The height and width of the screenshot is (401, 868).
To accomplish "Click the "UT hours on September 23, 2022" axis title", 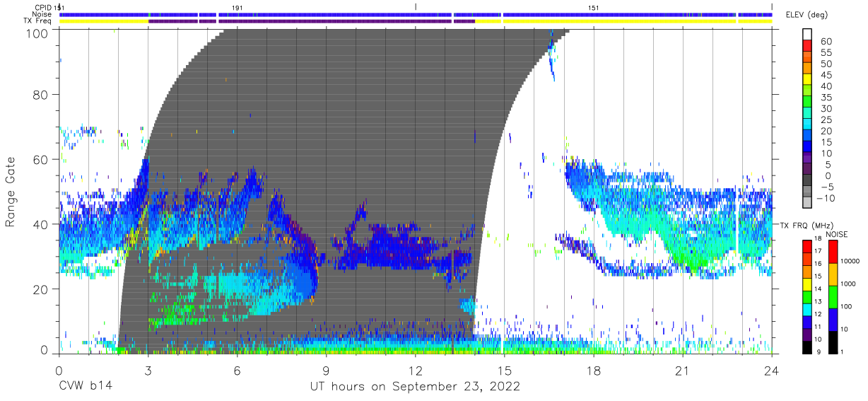I will click(x=415, y=386).
